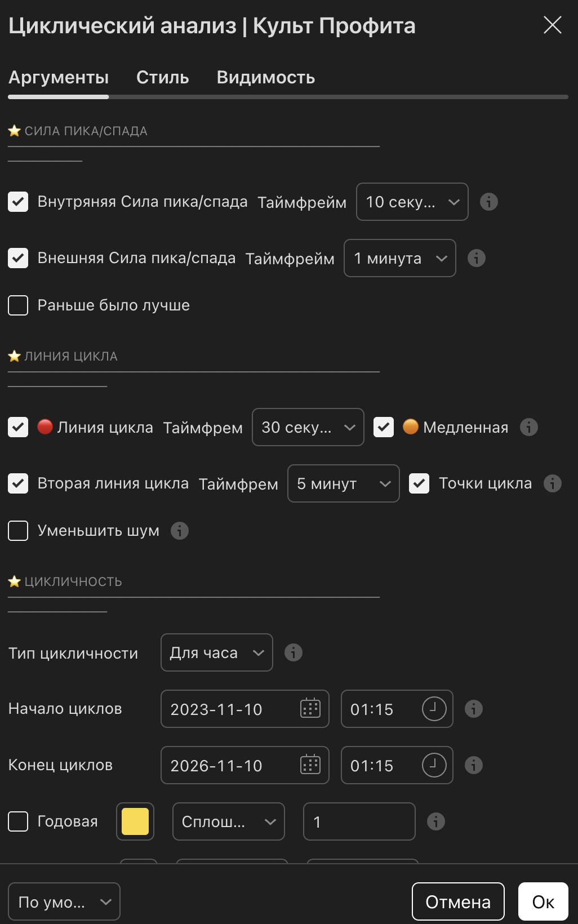The width and height of the screenshot is (578, 924).
Task: Click info icon next to Медленная
Action: (528, 427)
